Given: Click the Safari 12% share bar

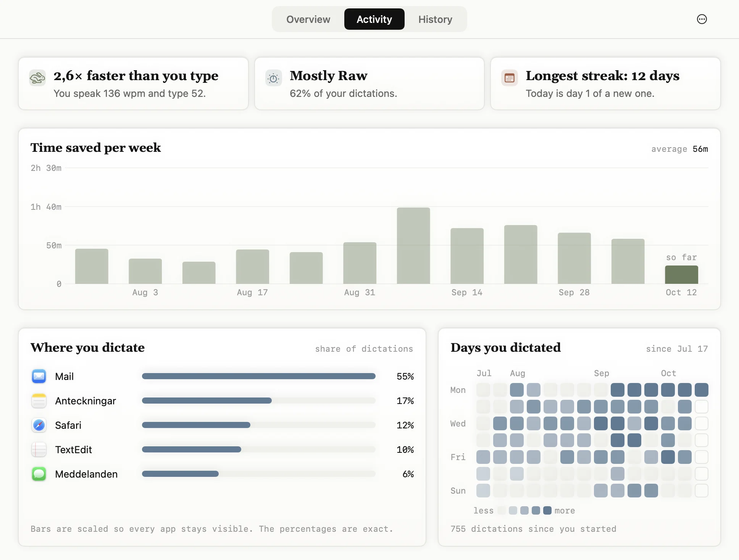Looking at the screenshot, I should (x=259, y=425).
